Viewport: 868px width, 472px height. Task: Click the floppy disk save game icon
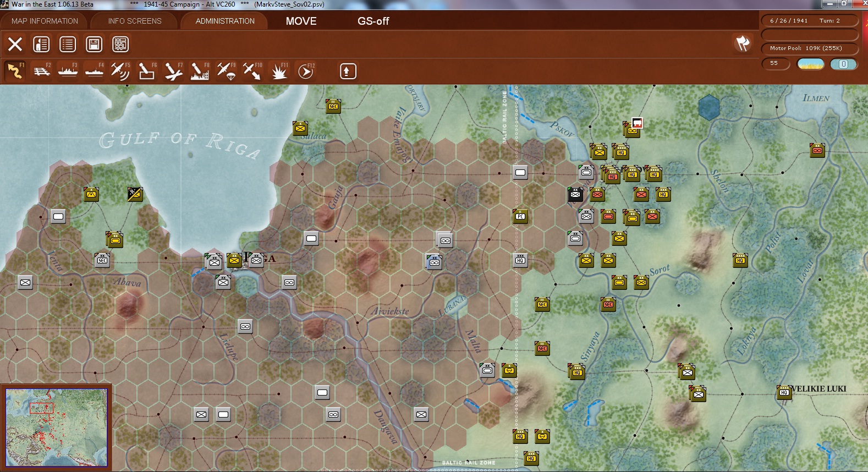[x=94, y=44]
